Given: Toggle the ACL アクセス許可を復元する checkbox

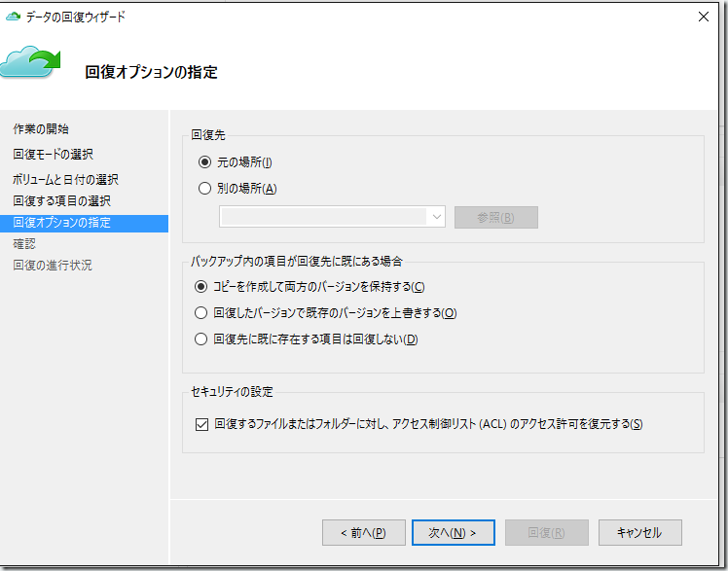Looking at the screenshot, I should tap(201, 424).
